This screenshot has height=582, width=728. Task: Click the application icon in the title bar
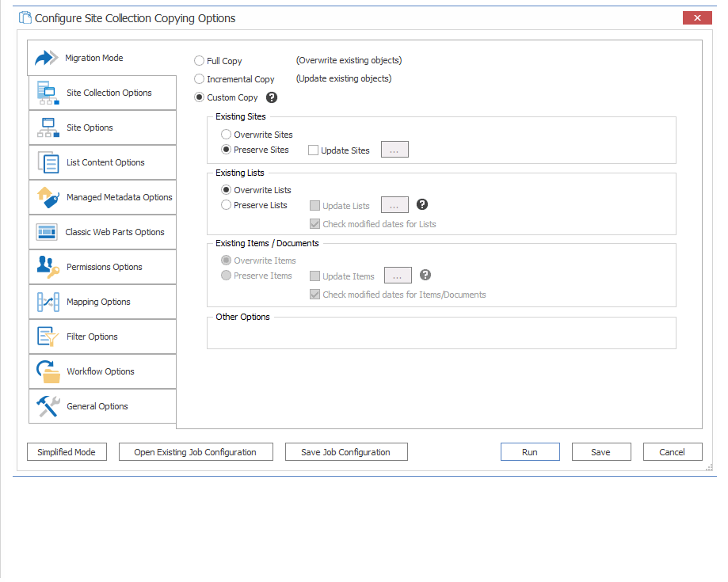point(24,17)
